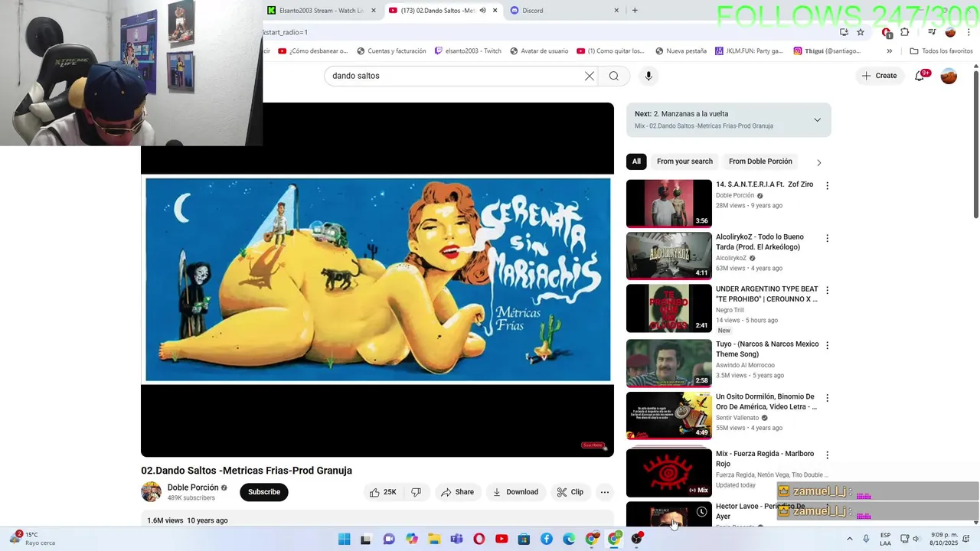Open the browser extensions puzzle icon
The height and width of the screenshot is (551, 980).
[x=905, y=32]
